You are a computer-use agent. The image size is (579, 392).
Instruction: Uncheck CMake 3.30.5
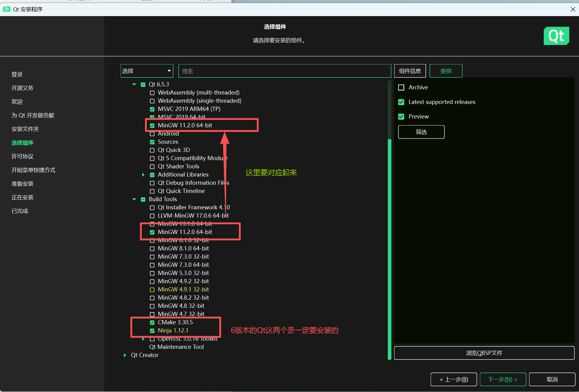coord(152,323)
